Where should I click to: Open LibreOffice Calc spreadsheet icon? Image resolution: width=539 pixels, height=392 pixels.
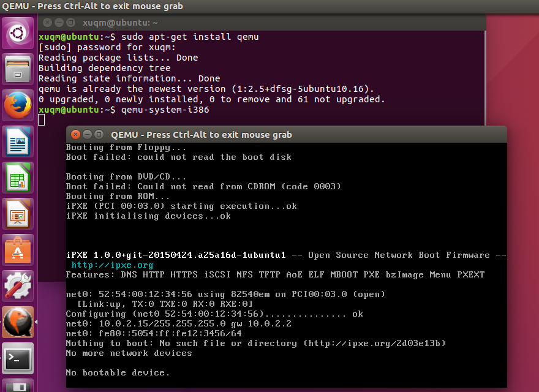[18, 178]
